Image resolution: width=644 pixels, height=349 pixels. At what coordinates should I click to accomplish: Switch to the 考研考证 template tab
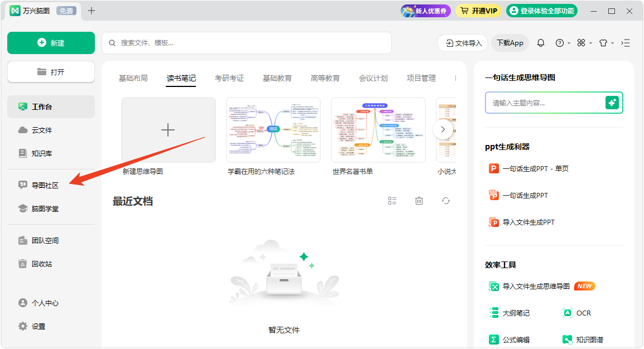pyautogui.click(x=229, y=78)
